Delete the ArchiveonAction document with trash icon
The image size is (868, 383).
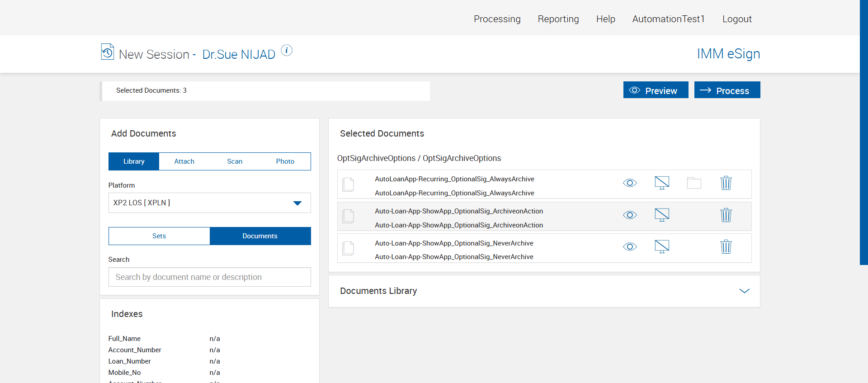point(726,215)
